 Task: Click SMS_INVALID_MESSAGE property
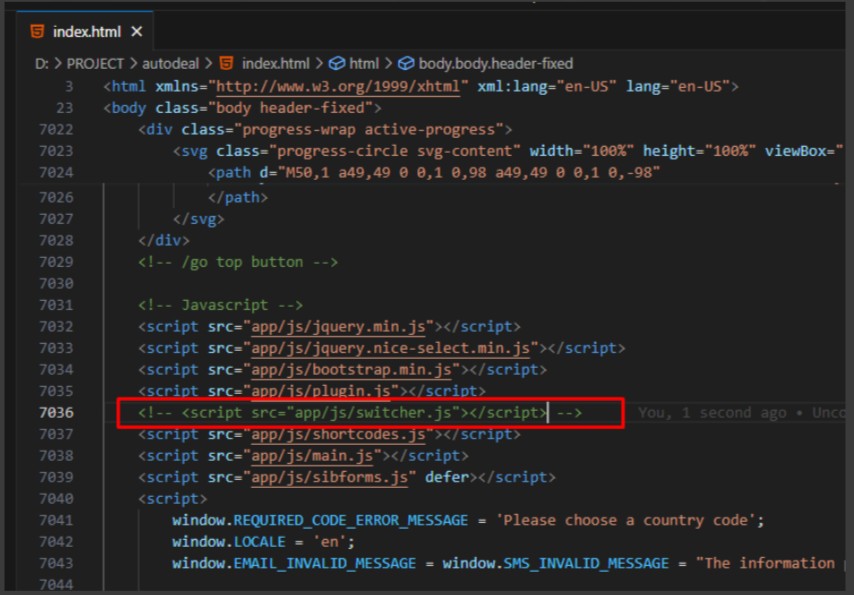point(586,563)
